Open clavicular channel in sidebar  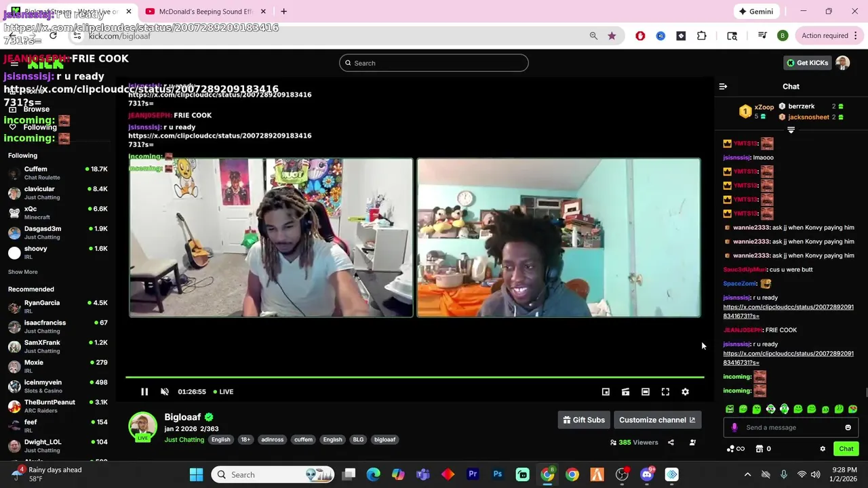click(58, 193)
